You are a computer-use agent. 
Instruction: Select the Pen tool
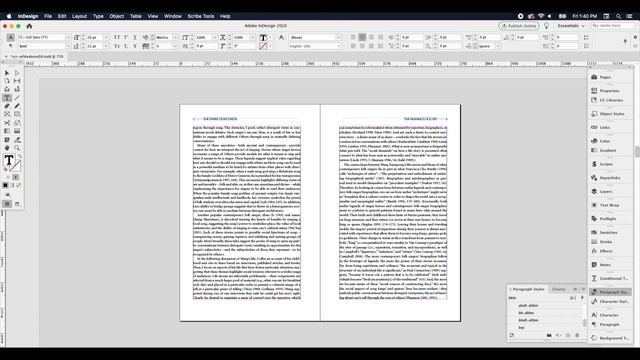7,106
